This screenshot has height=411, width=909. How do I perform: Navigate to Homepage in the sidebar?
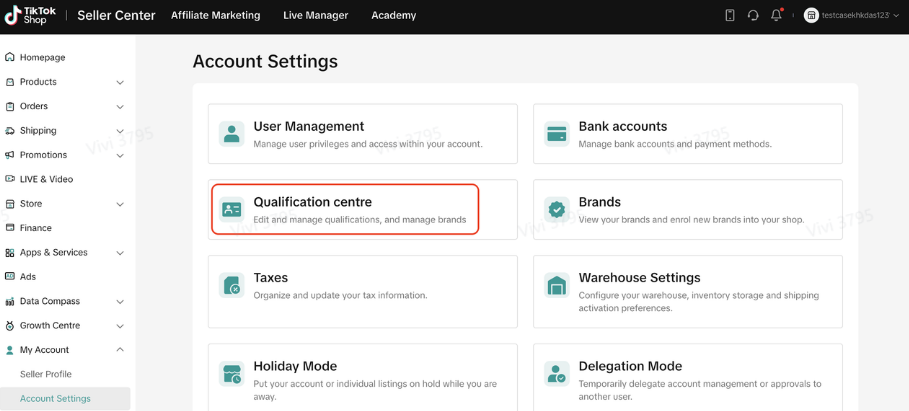[x=42, y=57]
